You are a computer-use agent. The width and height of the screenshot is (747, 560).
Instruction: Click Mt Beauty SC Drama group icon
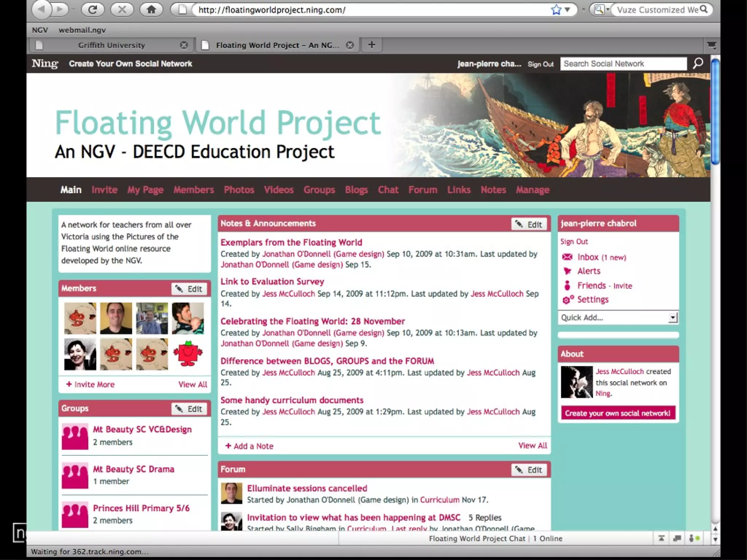[75, 475]
